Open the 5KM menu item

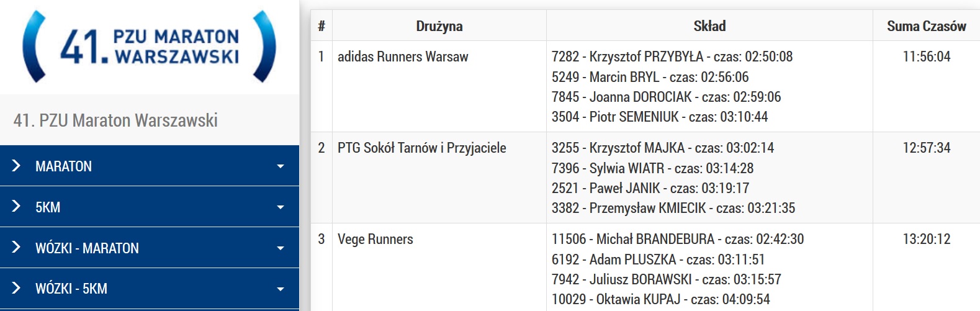tap(48, 207)
